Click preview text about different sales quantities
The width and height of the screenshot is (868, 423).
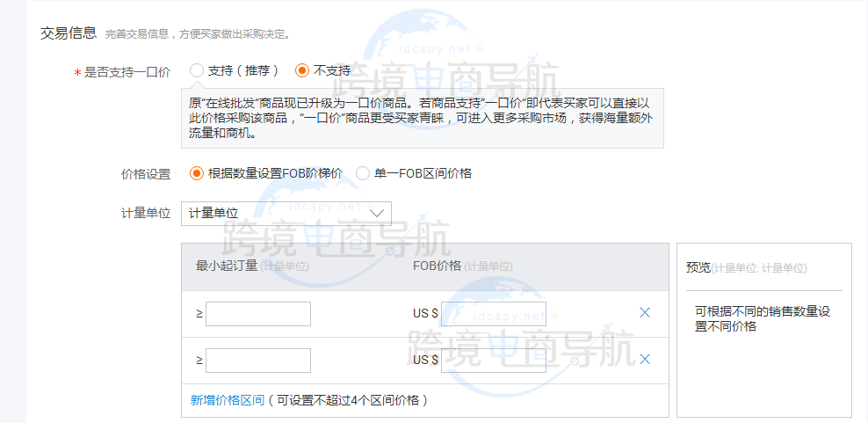coord(763,319)
